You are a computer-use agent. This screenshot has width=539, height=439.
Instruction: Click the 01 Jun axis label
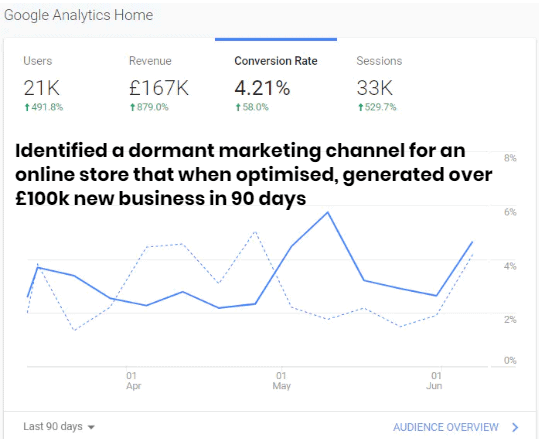click(435, 381)
